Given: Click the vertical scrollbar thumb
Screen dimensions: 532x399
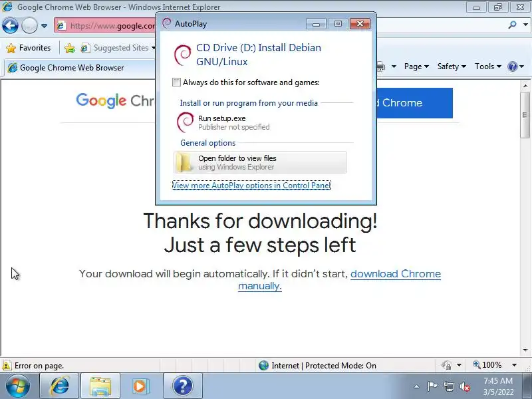Looking at the screenshot, I should pos(525,115).
